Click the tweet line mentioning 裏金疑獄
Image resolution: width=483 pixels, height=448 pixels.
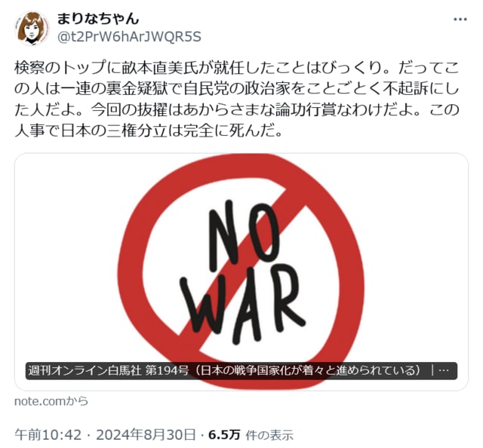coord(236,89)
